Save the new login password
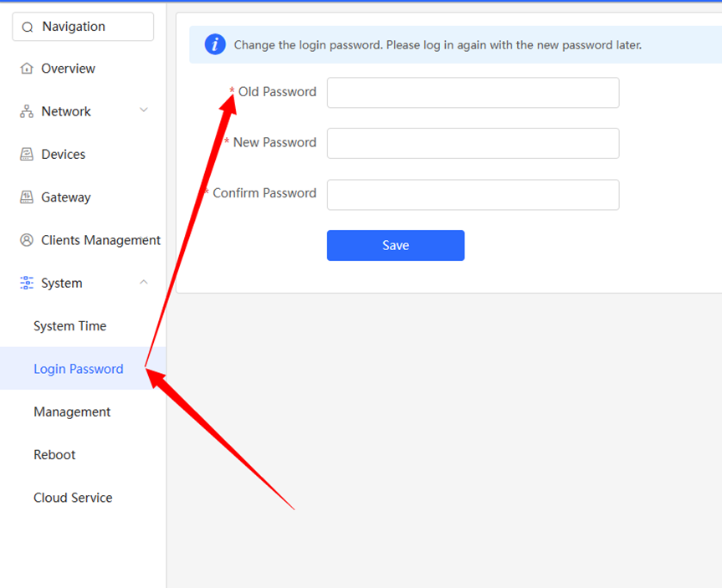Image resolution: width=722 pixels, height=588 pixels. [x=396, y=245]
